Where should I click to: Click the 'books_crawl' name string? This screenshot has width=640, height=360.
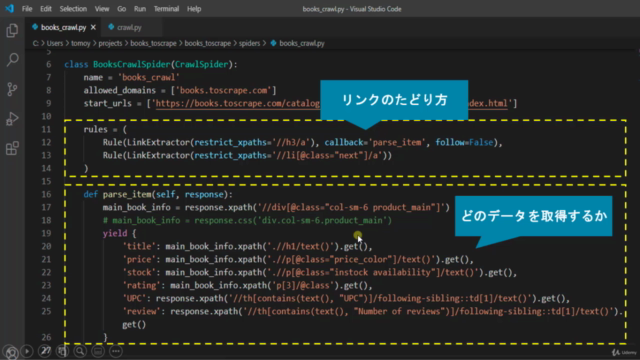tap(149, 77)
